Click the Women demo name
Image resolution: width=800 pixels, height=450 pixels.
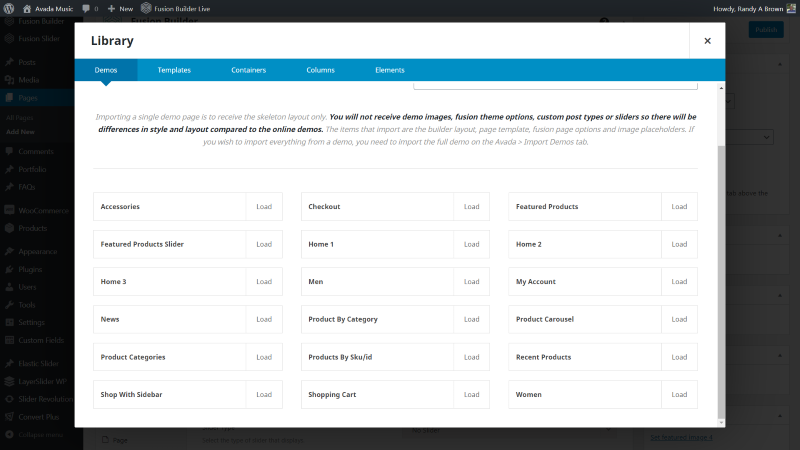pyautogui.click(x=529, y=394)
